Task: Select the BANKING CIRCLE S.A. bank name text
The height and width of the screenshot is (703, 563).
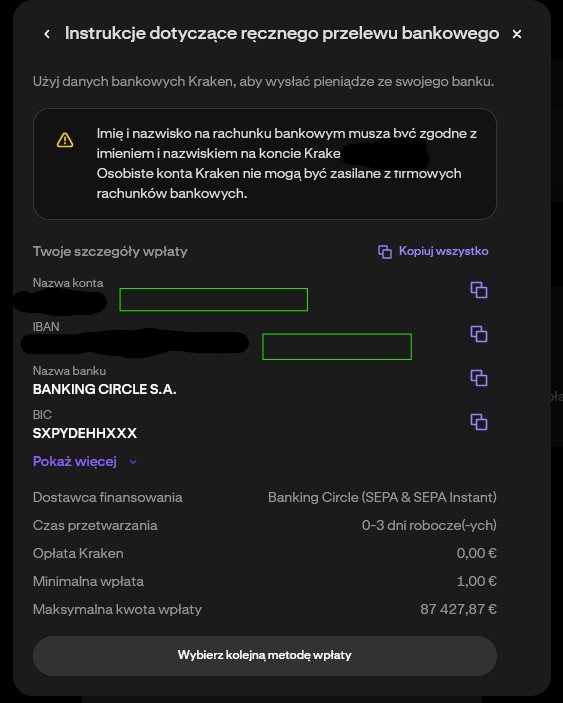Action: 104,389
